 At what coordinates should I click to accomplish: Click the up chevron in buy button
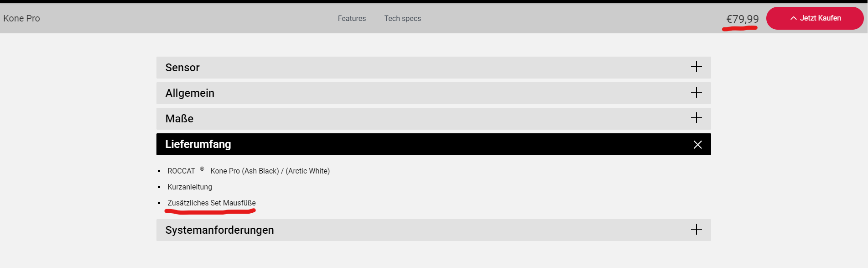tap(794, 18)
